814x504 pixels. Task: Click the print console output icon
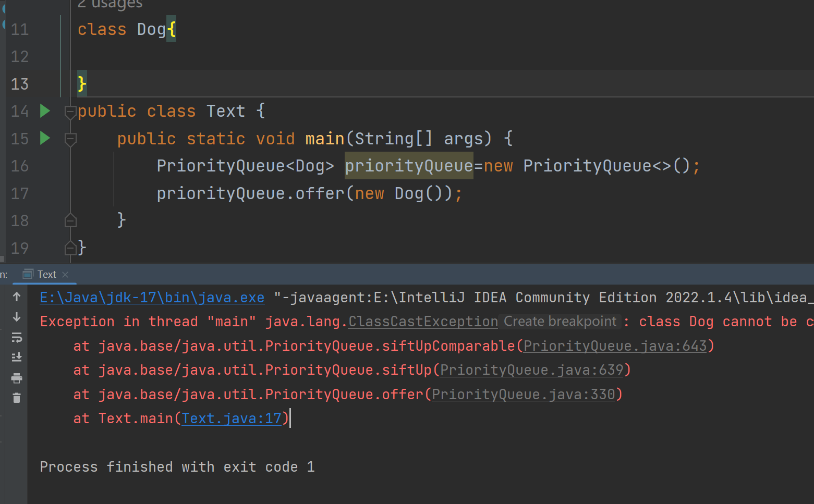[17, 378]
